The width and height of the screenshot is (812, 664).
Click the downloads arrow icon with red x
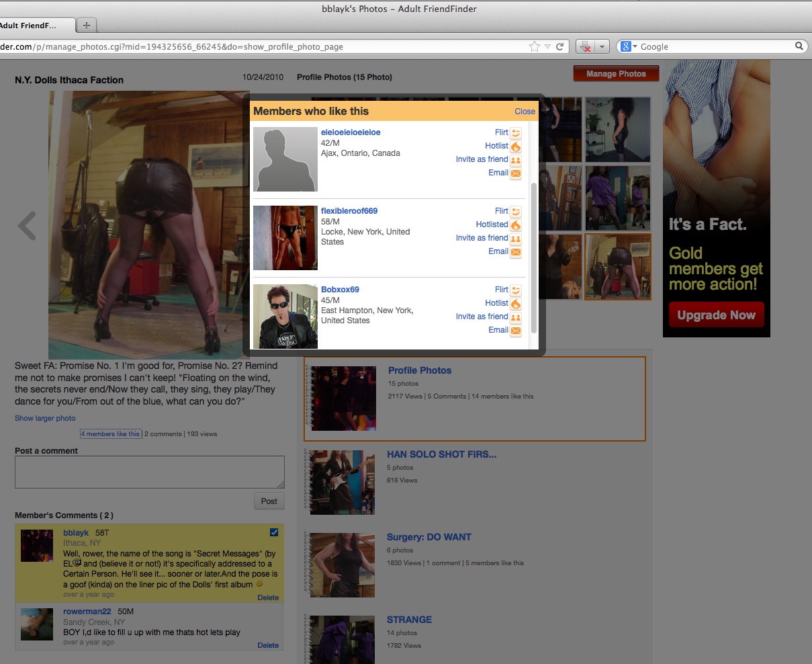point(587,46)
